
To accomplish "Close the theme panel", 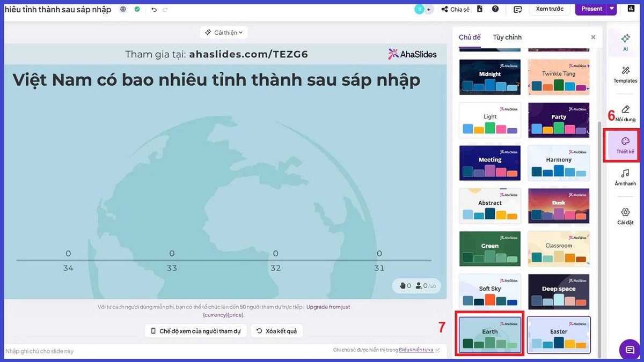I will (593, 38).
